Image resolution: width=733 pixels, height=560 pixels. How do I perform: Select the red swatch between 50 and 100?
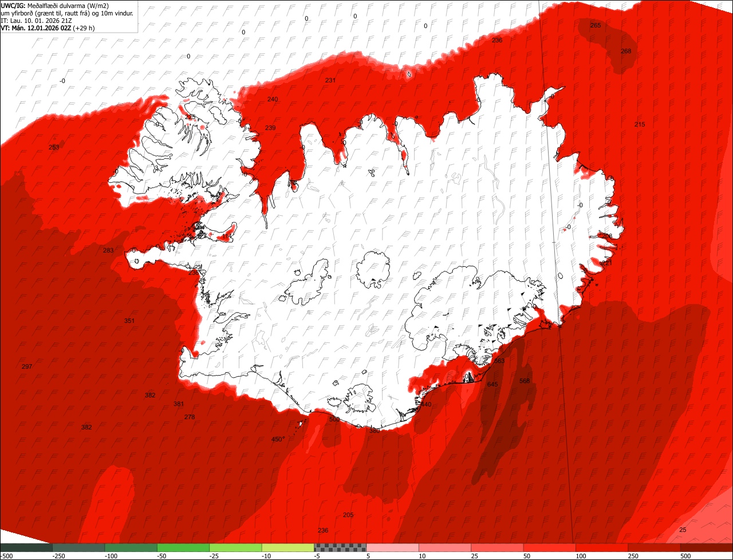550,547
